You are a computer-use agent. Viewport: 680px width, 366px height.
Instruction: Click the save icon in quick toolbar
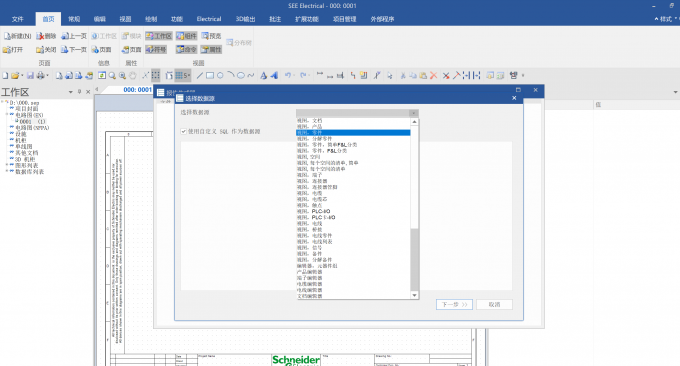pos(30,75)
